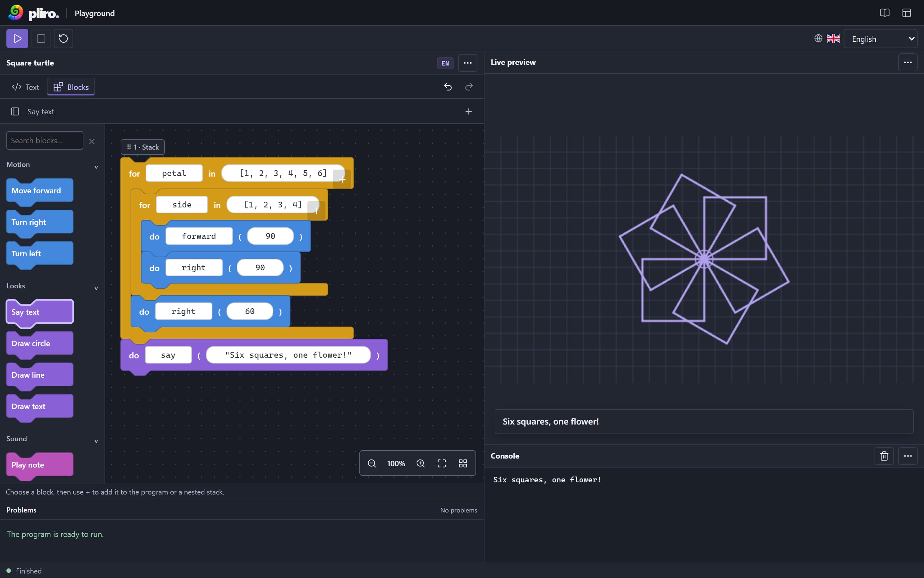Image resolution: width=924 pixels, height=578 pixels.
Task: Clear the console with the trash icon
Action: pyautogui.click(x=884, y=456)
